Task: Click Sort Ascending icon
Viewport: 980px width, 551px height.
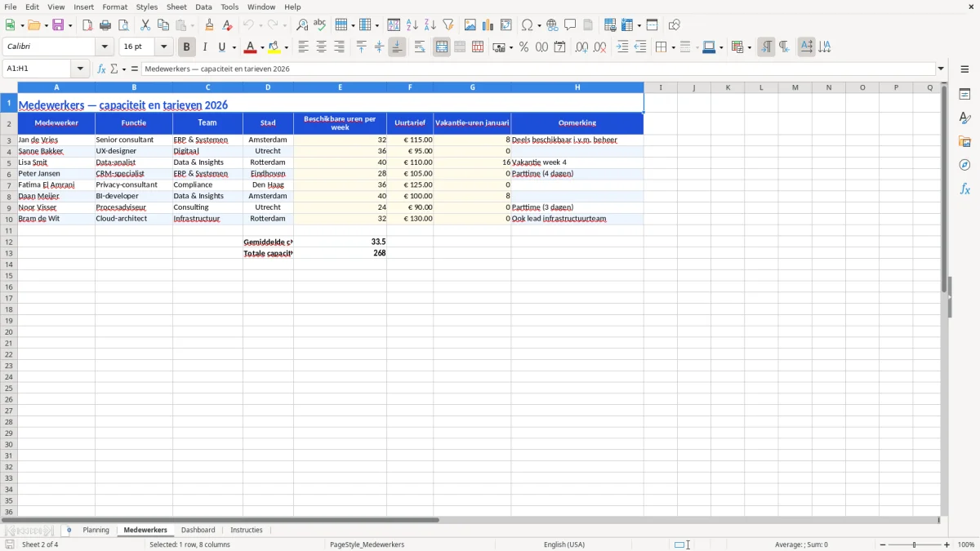Action: 412,25
